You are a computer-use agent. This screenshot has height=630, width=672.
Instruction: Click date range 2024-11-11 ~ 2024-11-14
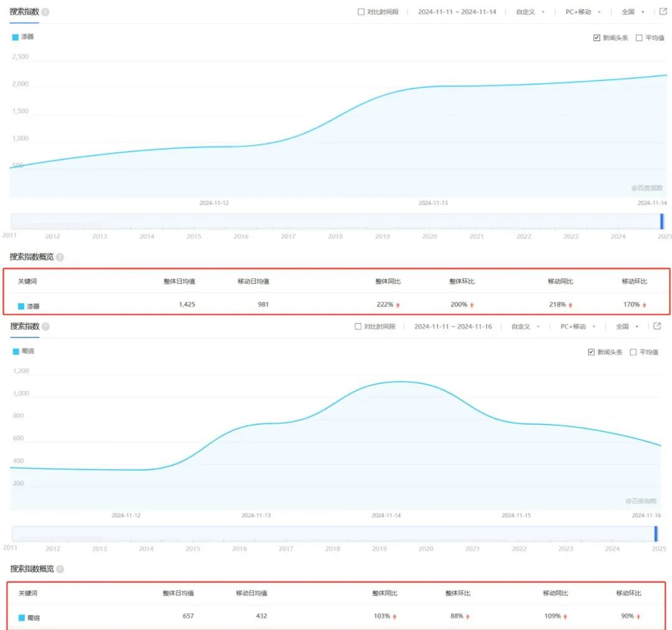(x=457, y=12)
